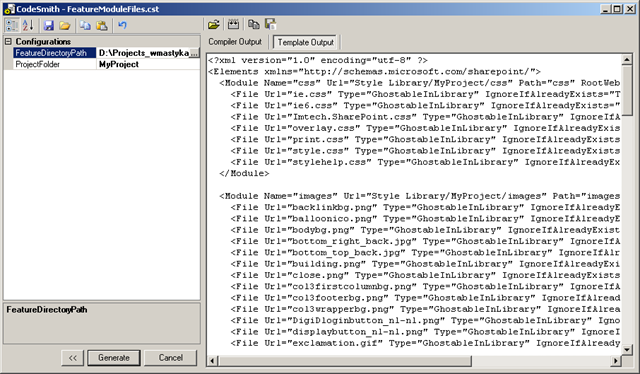This screenshot has height=374, width=640.
Task: Open output folder icon in right toolbar
Action: click(213, 24)
